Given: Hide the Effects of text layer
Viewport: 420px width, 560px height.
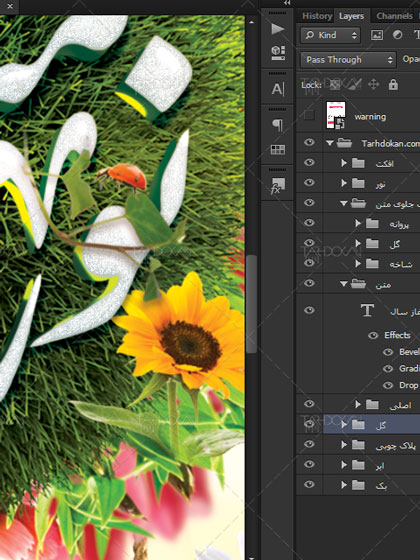Looking at the screenshot, I should point(373,335).
